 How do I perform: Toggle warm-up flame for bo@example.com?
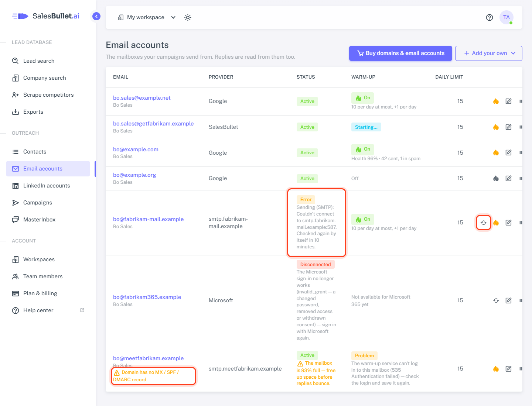(496, 152)
